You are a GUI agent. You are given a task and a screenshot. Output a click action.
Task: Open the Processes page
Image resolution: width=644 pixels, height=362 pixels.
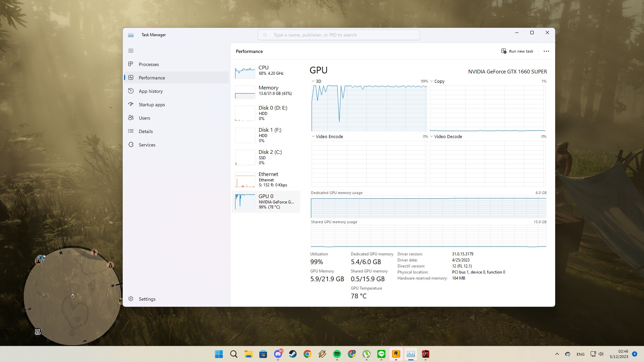click(x=176, y=64)
